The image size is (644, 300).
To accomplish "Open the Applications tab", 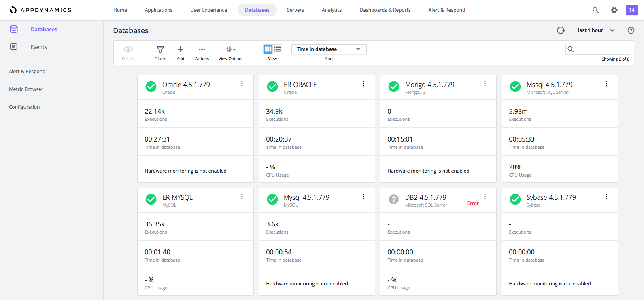I will (x=159, y=10).
